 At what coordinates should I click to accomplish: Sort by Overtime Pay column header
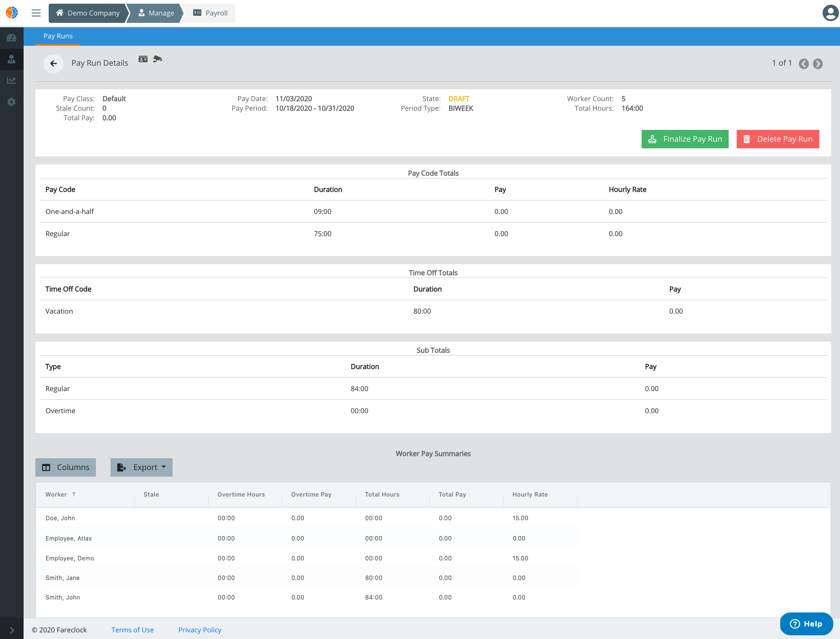click(311, 494)
